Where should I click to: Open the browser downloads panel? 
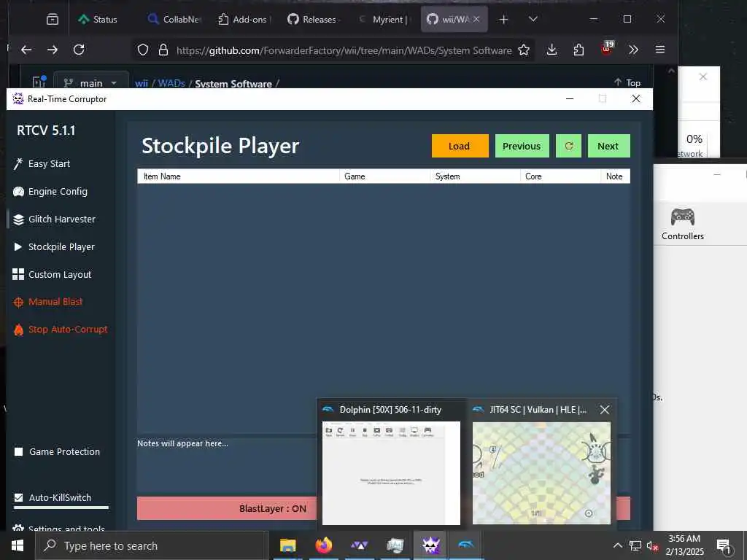pos(552,50)
